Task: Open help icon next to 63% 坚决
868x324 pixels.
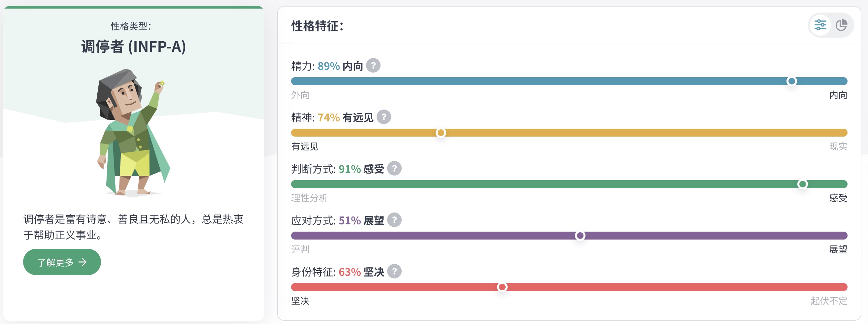Action: tap(394, 271)
